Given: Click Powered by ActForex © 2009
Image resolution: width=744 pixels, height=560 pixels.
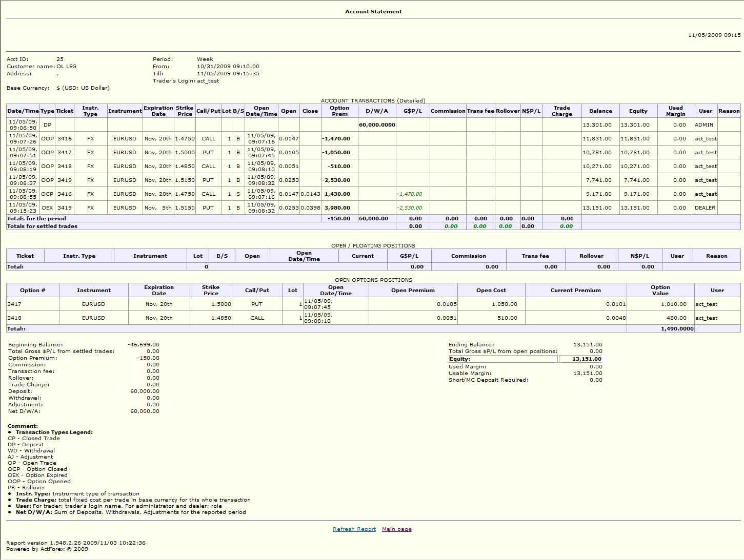Looking at the screenshot, I should 47,549.
